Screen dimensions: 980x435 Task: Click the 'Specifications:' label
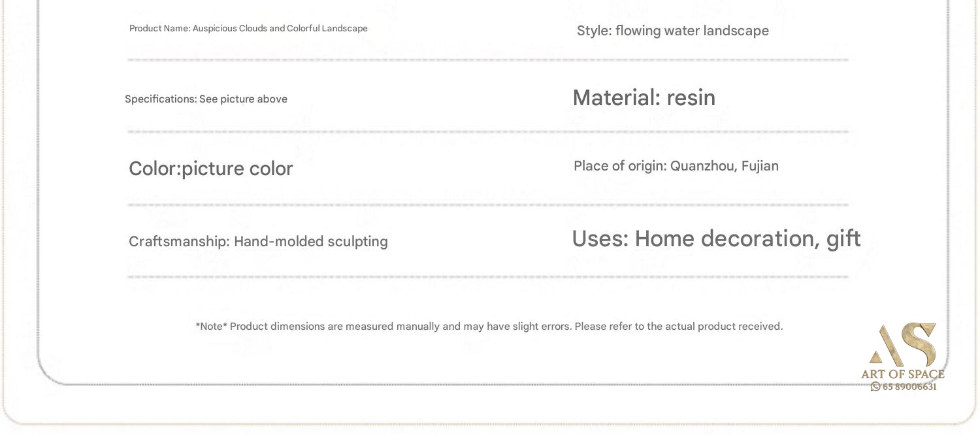point(161,99)
